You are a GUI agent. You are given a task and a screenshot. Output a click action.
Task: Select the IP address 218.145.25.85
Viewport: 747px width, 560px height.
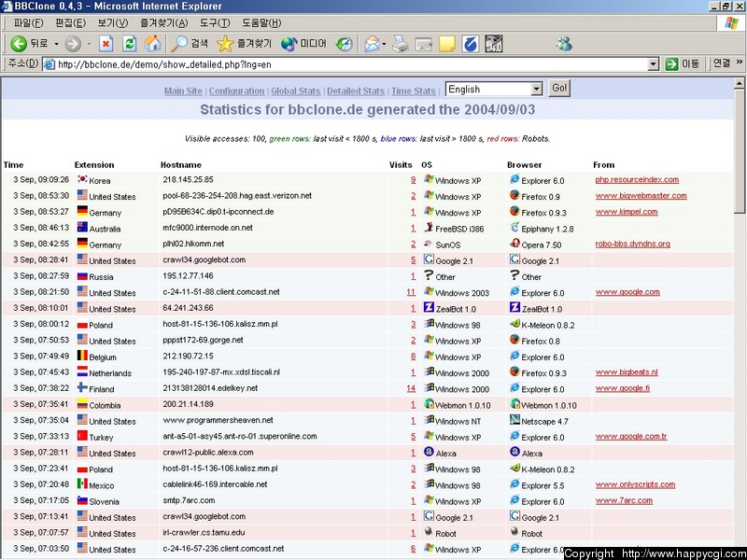tap(188, 179)
